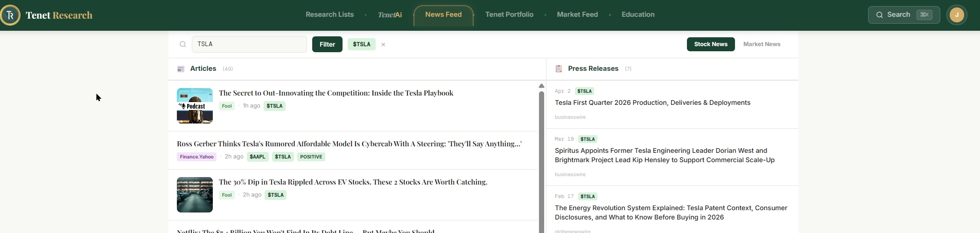980x233 pixels.
Task: Click the Finance.Yahoo source tag
Action: point(196,157)
